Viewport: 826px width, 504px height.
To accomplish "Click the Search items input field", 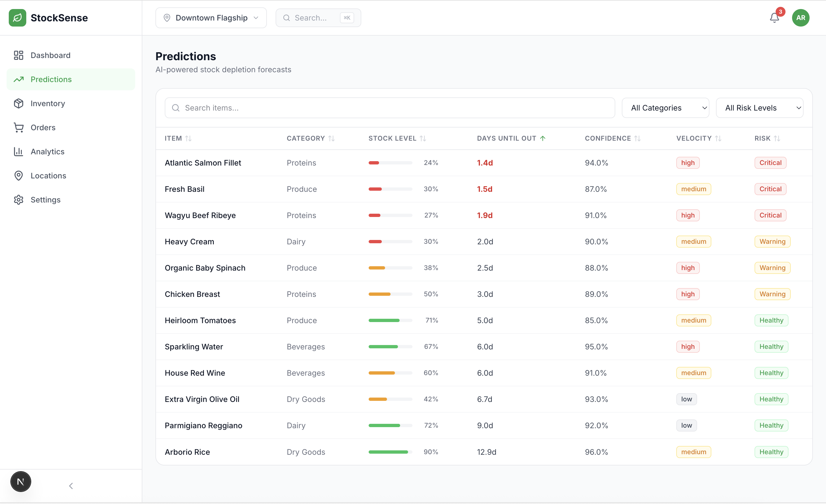I will 389,108.
